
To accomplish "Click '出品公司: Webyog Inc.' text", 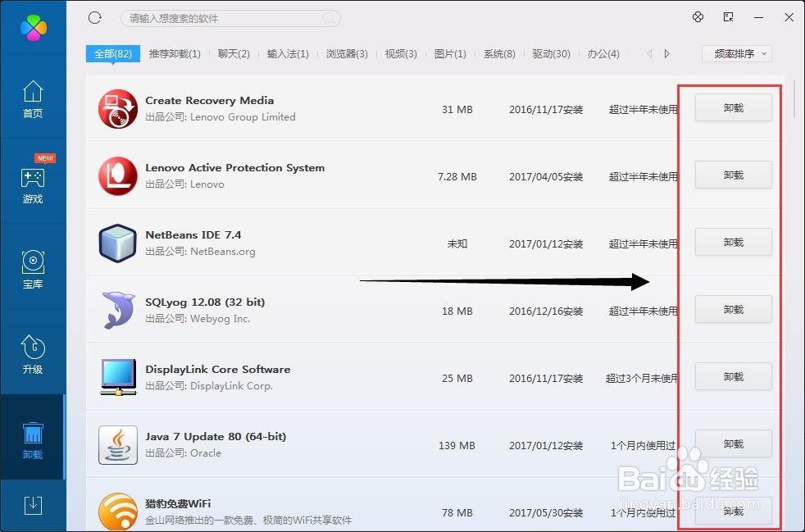I will pyautogui.click(x=198, y=319).
